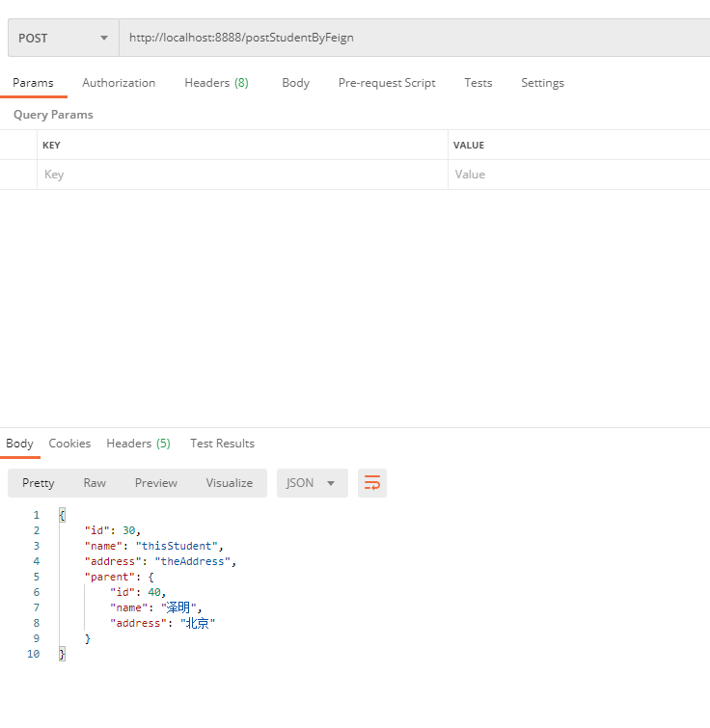Click the Query Params heading
This screenshot has width=710, height=728.
(53, 115)
